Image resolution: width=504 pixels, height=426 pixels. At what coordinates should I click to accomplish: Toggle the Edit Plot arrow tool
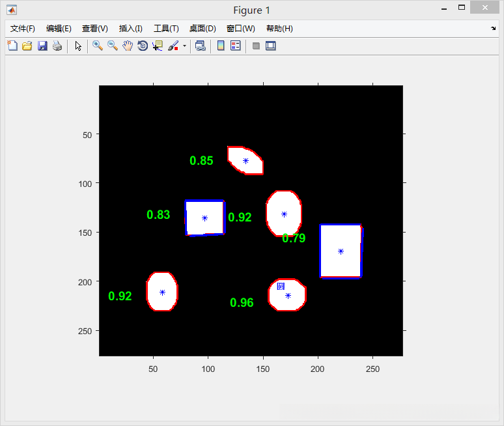(x=78, y=46)
